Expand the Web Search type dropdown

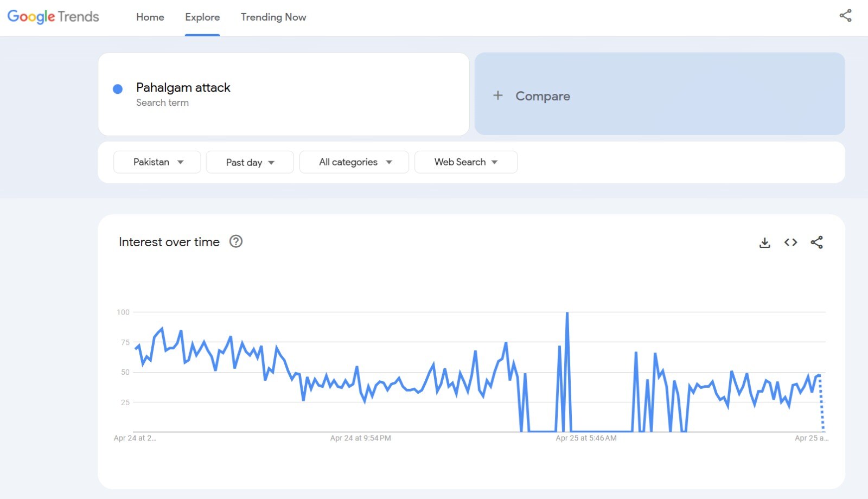[x=465, y=162]
